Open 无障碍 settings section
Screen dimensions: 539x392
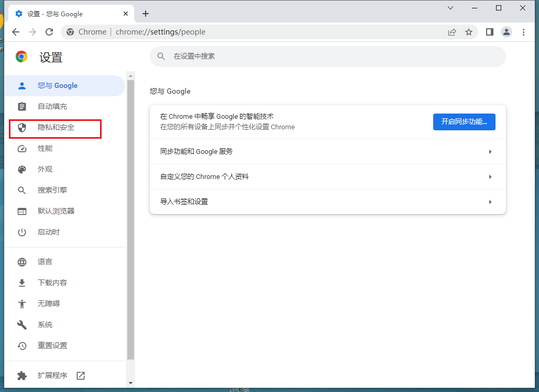pos(64,304)
